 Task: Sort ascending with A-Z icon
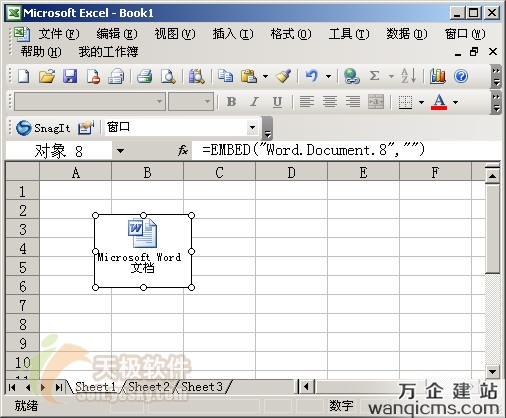tap(409, 76)
